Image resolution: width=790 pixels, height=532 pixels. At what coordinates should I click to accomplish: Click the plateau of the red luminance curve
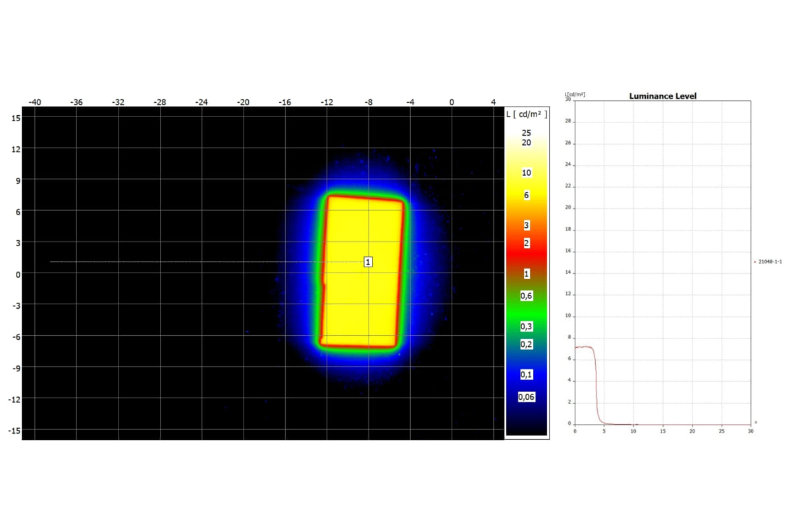tap(584, 347)
